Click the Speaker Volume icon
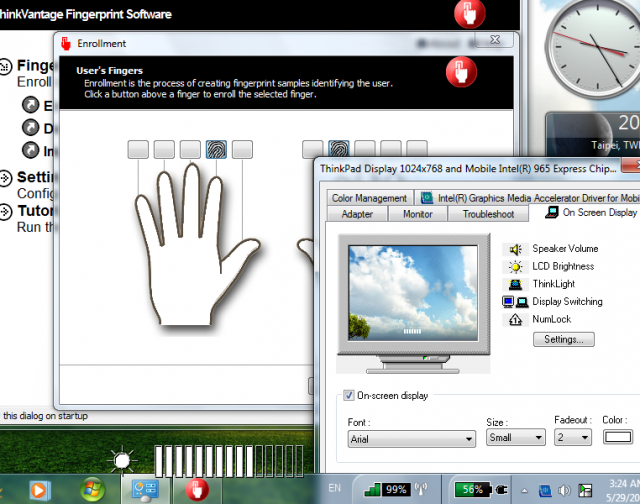This screenshot has height=504, width=640. [516, 249]
